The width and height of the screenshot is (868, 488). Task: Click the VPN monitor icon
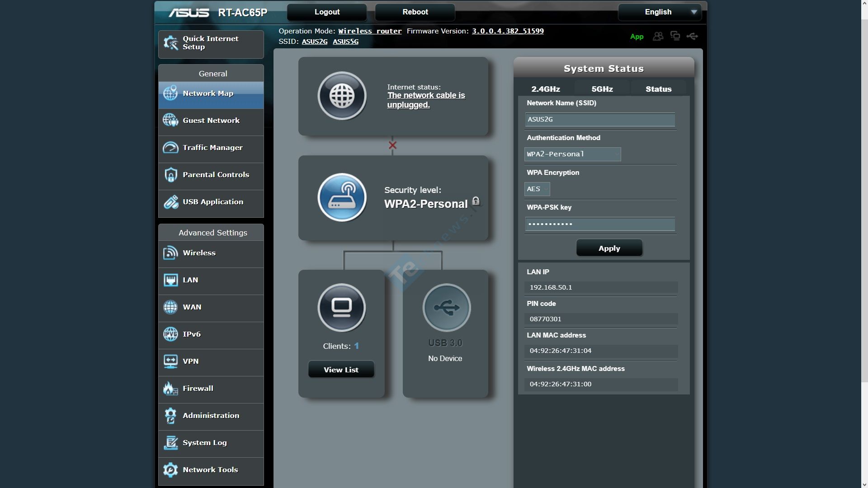point(170,361)
